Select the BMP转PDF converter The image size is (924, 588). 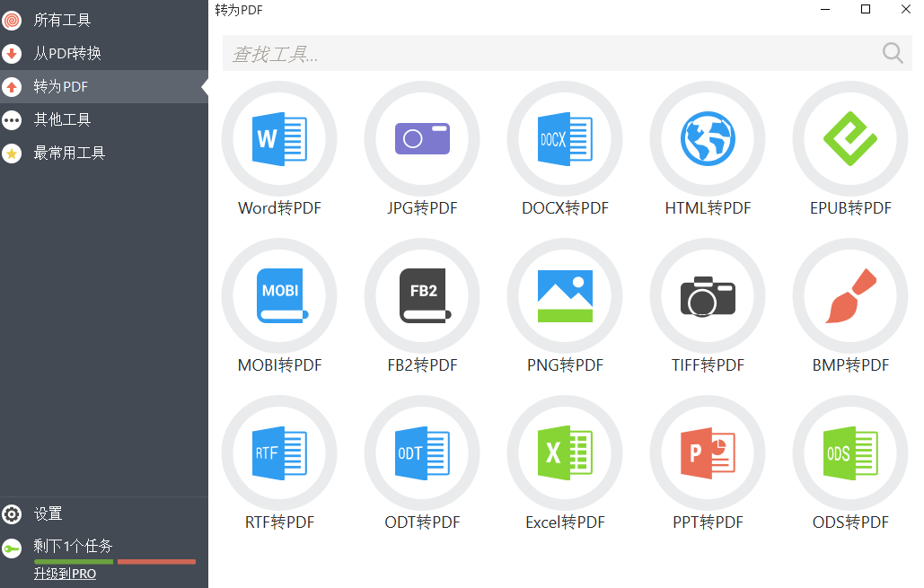pos(849,296)
